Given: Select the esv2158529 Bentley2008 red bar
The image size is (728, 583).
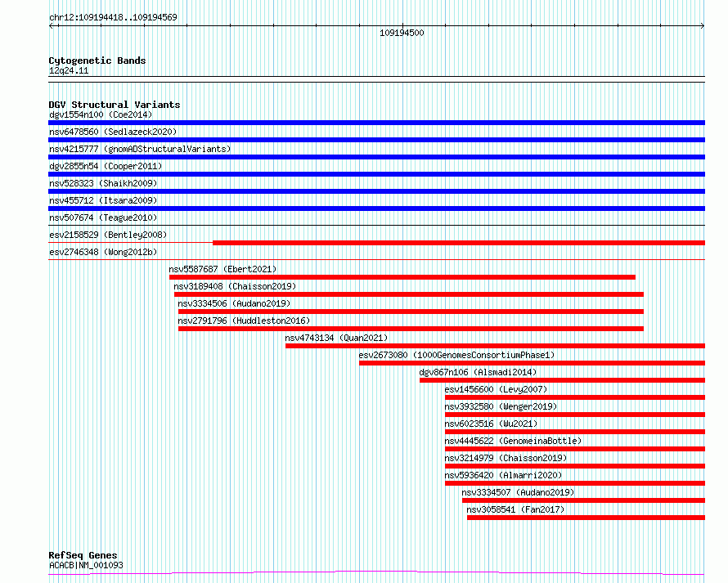Looking at the screenshot, I should click(459, 243).
